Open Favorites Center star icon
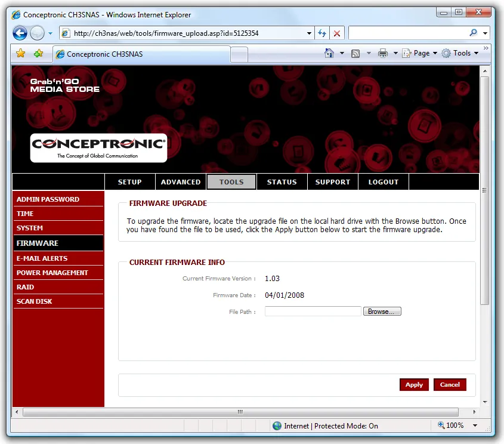Image resolution: width=504 pixels, height=444 pixels. [20, 53]
